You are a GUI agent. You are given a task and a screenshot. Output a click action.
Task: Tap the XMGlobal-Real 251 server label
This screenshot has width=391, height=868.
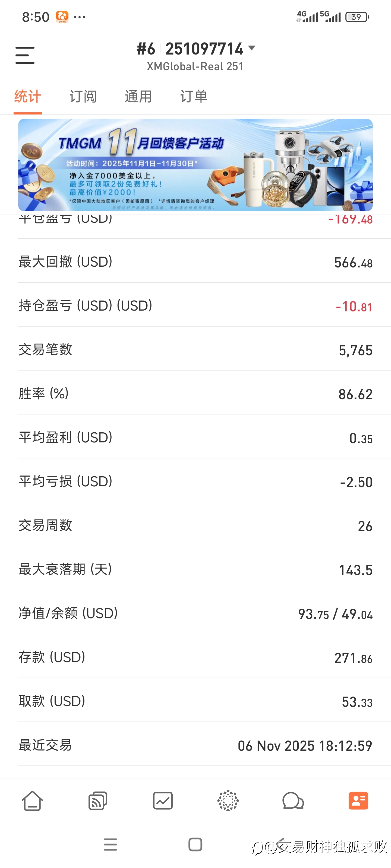(195, 67)
